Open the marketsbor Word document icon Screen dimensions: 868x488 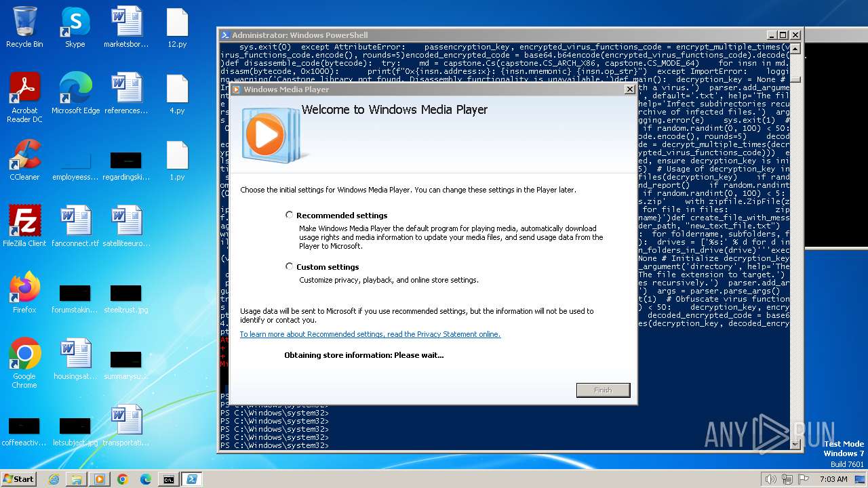pos(126,28)
